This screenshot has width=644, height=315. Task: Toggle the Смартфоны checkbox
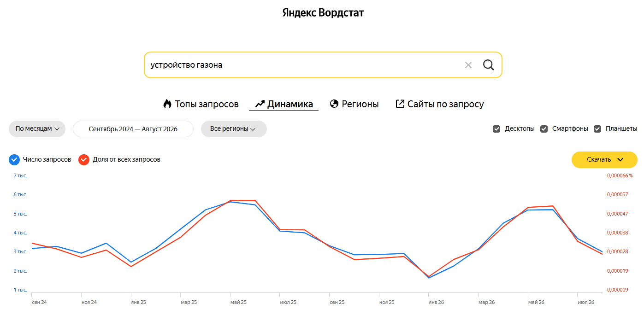click(544, 129)
